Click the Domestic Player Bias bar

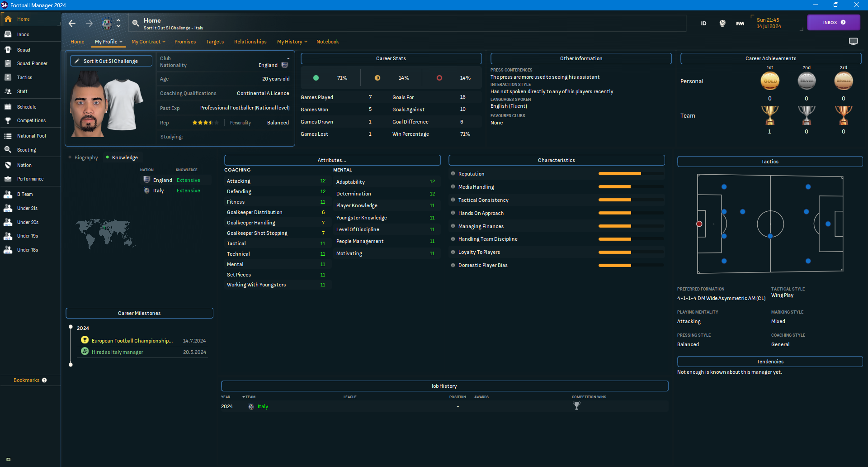coord(631,265)
